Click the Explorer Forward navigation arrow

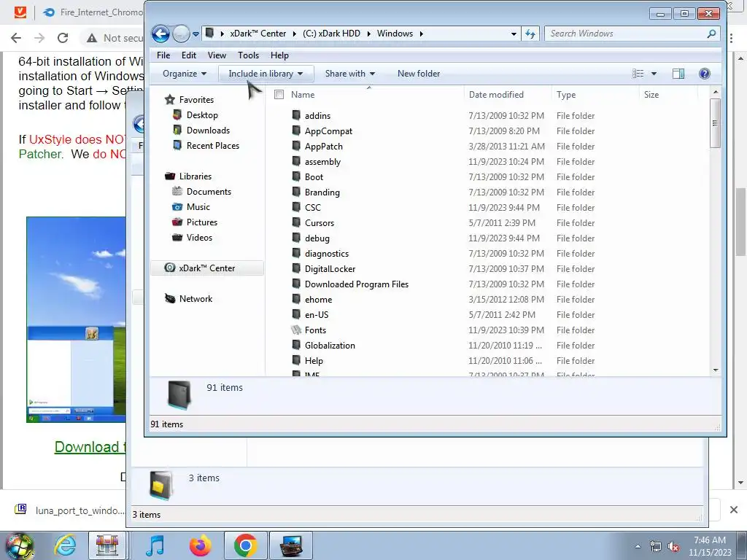[x=181, y=34]
